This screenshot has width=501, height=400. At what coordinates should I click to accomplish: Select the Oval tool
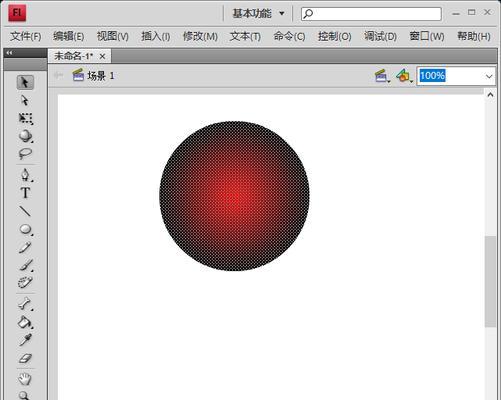pos(25,229)
